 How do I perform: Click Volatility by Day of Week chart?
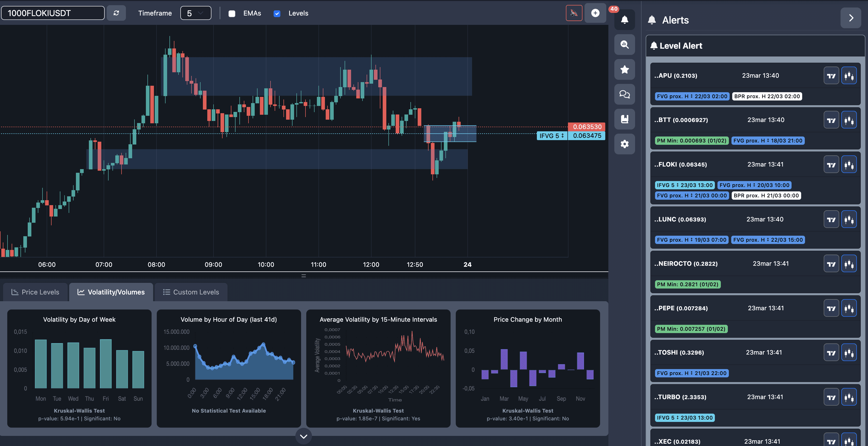click(x=79, y=369)
